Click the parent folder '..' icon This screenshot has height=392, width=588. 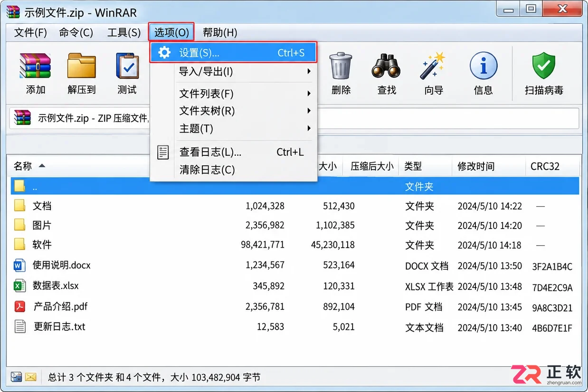[x=19, y=186]
